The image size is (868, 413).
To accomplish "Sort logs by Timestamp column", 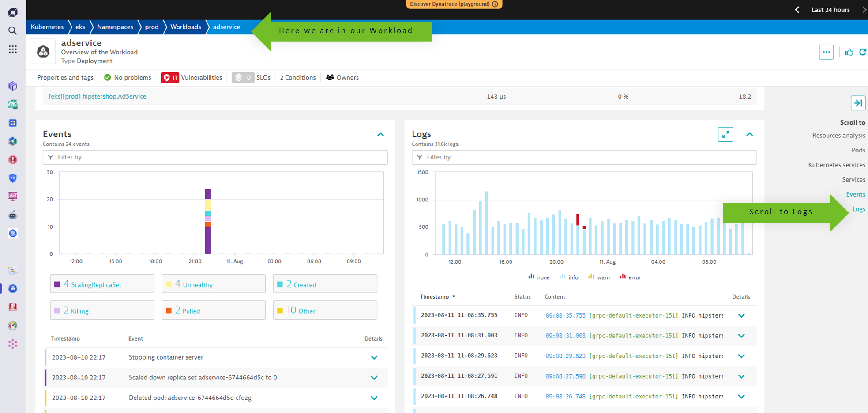I will [437, 296].
